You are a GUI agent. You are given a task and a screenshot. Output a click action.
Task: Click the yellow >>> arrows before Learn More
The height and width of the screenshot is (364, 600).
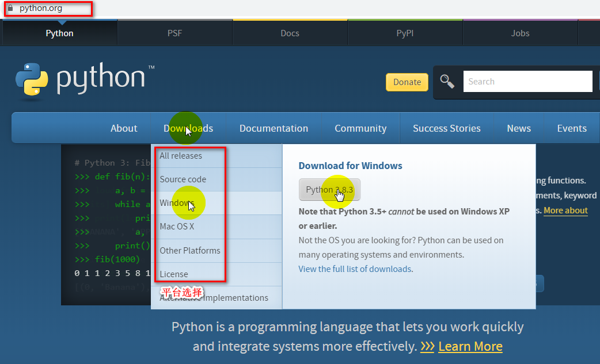point(427,346)
